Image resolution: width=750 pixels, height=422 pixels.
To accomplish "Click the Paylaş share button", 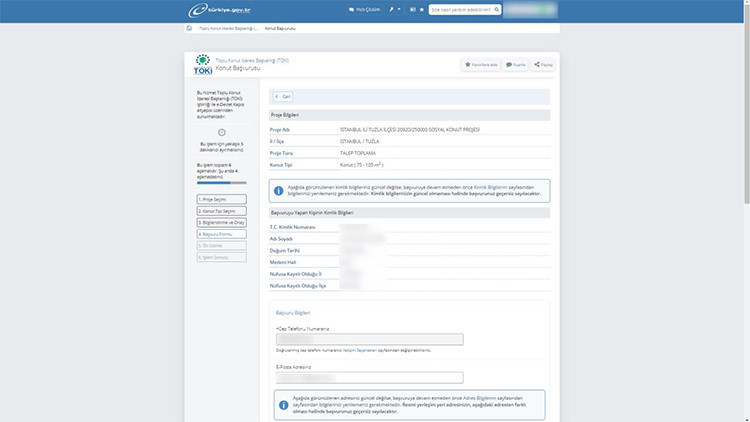I will (x=543, y=64).
